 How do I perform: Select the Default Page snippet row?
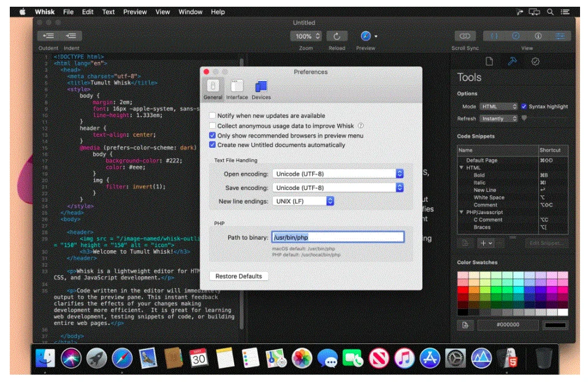coord(512,160)
